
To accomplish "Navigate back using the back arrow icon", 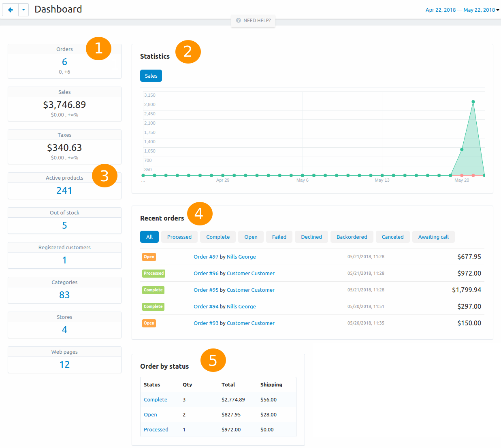I will [x=10, y=9].
